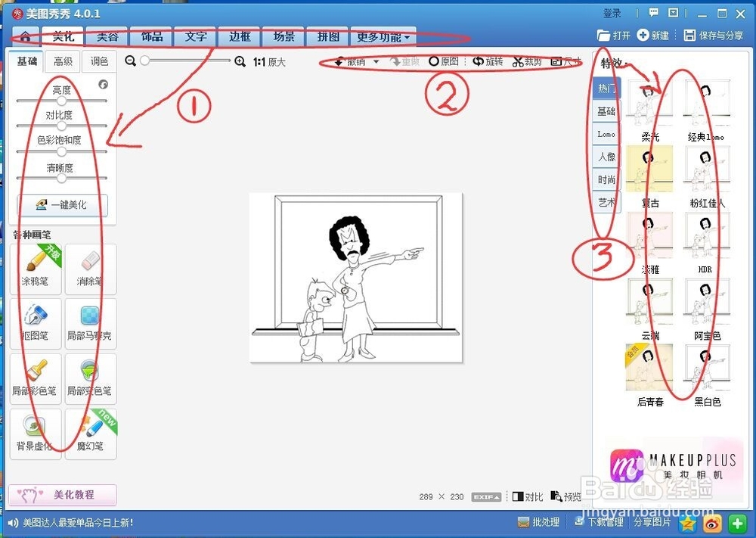Switch to the 文字 tab

tap(195, 36)
